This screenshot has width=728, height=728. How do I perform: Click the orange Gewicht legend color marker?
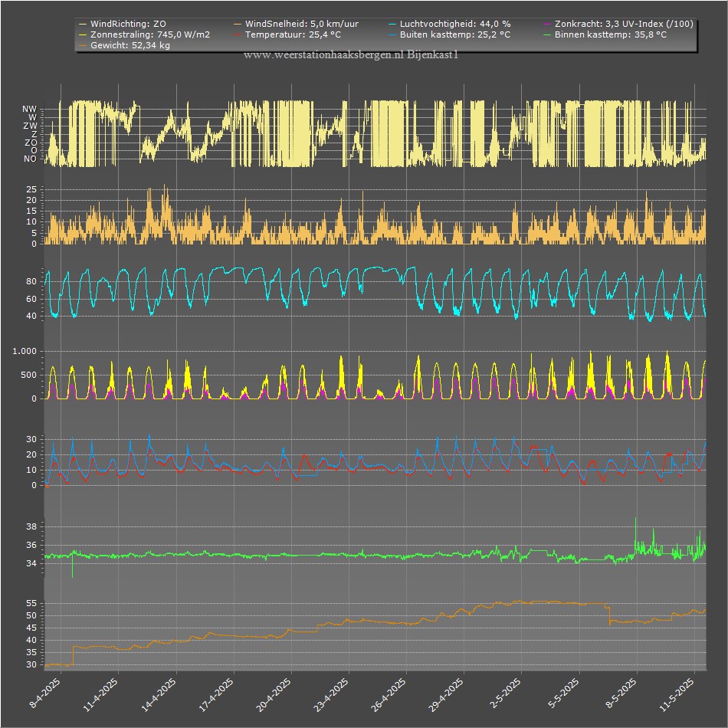tap(83, 45)
